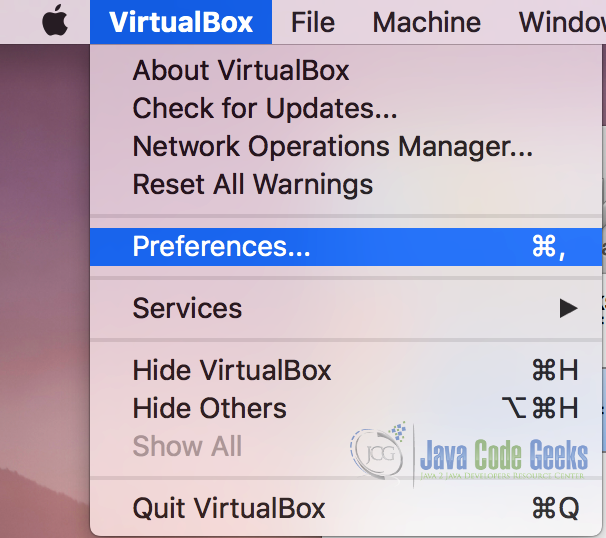Open the Window menu in menu bar
The image size is (606, 538).
[x=562, y=22]
